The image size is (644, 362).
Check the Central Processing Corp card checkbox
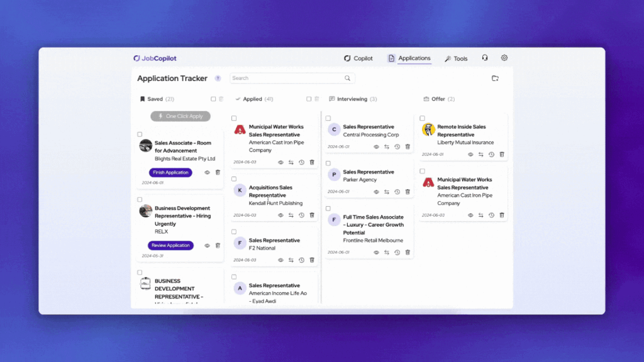tap(328, 118)
